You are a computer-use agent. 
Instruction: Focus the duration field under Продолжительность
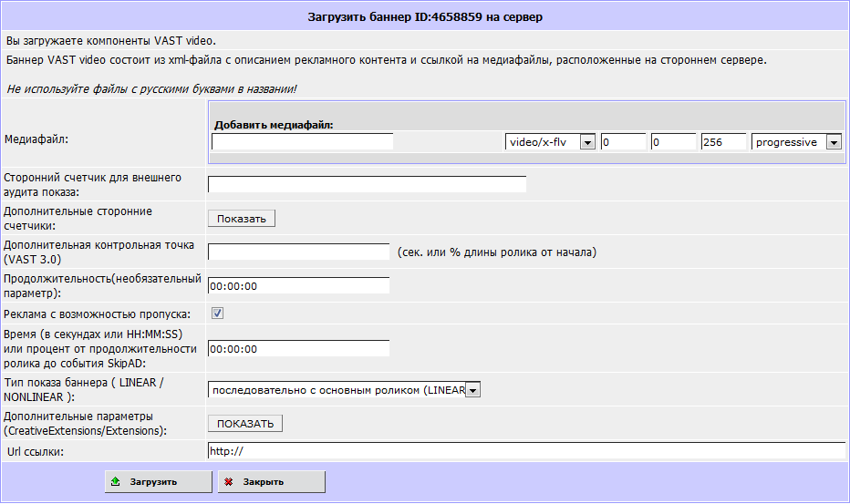pyautogui.click(x=299, y=285)
